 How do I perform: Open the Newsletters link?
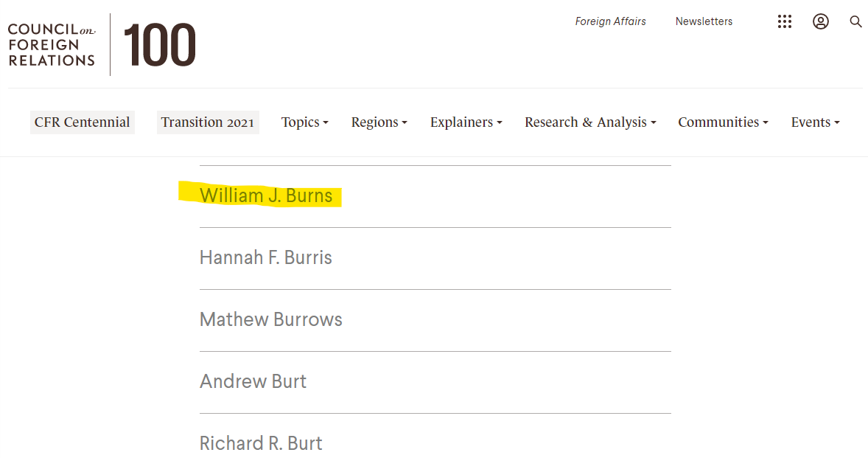click(704, 21)
